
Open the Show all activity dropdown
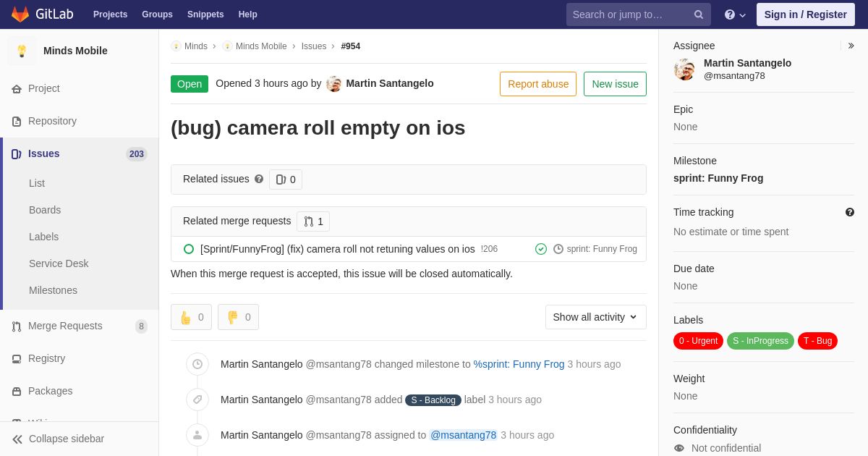[x=596, y=317]
